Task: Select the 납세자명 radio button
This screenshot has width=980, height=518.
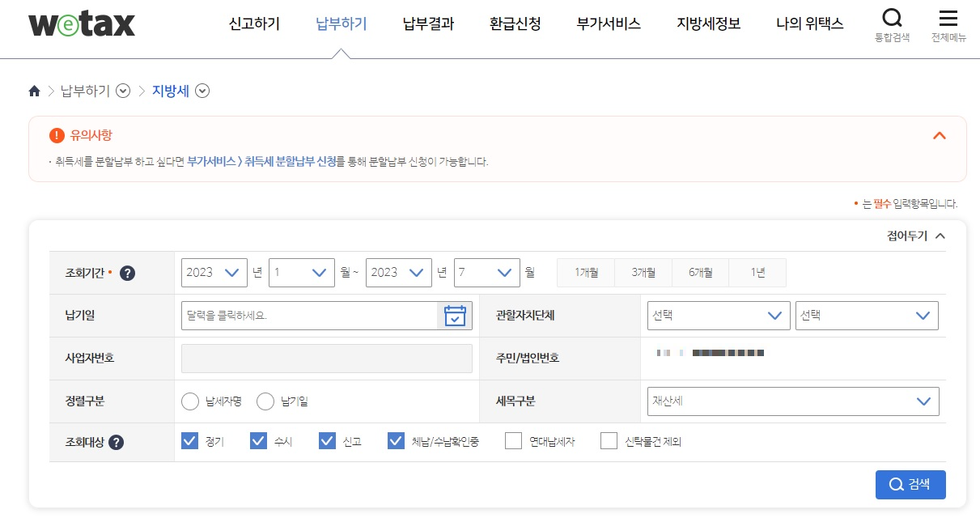Action: click(x=190, y=401)
